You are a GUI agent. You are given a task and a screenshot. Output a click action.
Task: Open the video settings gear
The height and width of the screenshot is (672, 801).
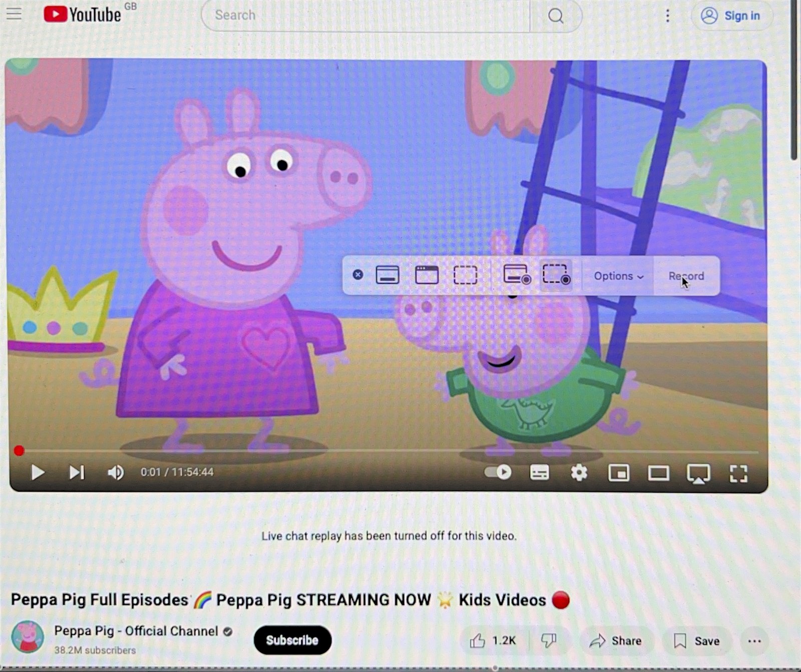coord(579,472)
